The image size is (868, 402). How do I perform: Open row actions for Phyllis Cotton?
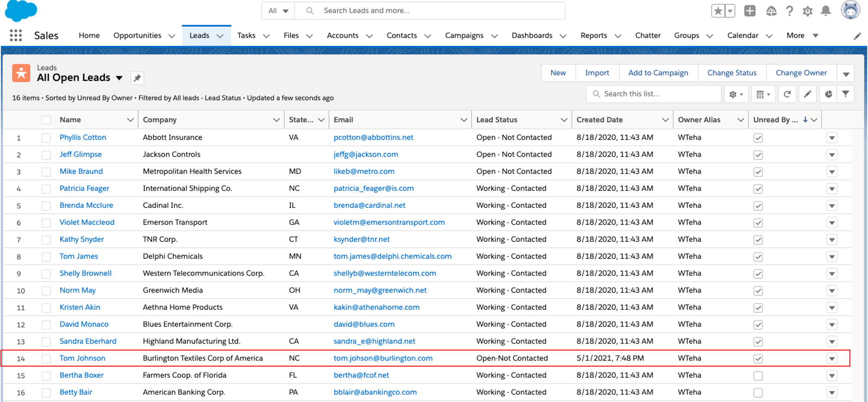coord(832,138)
